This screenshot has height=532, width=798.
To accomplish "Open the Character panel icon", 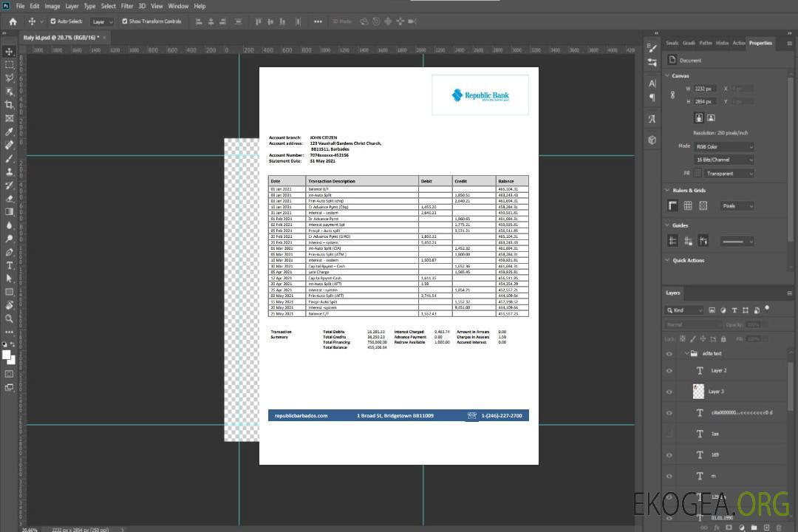I will tap(652, 83).
